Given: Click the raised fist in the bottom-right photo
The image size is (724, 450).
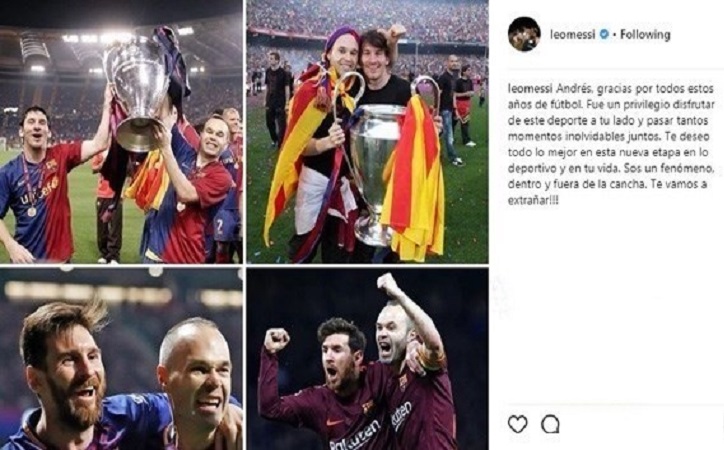Looking at the screenshot, I should click(x=277, y=341).
